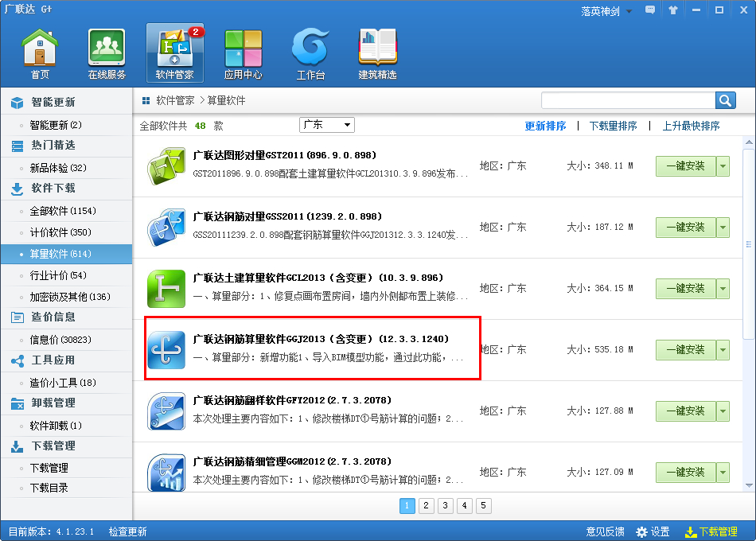Sort by 上升最快排序
The image size is (756, 541).
tap(691, 126)
